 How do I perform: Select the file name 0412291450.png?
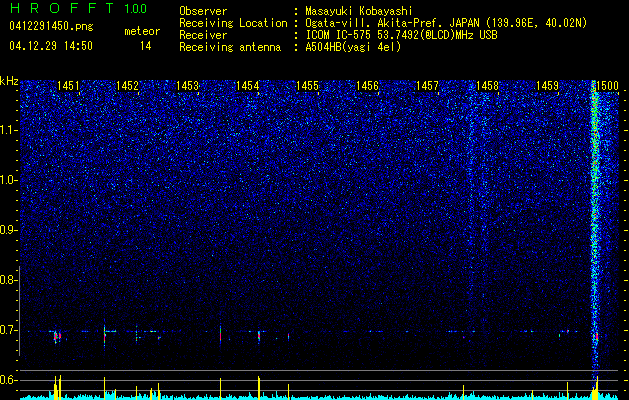[x=51, y=26]
